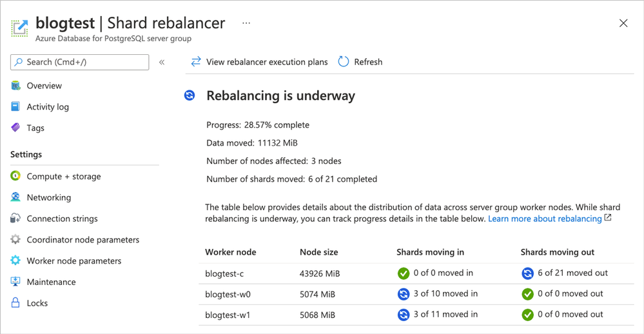View rebalancer execution plans
644x334 pixels.
[259, 62]
